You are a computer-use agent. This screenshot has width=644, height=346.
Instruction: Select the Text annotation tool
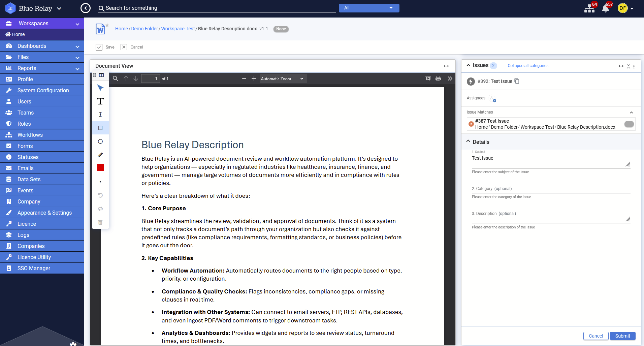tap(100, 101)
